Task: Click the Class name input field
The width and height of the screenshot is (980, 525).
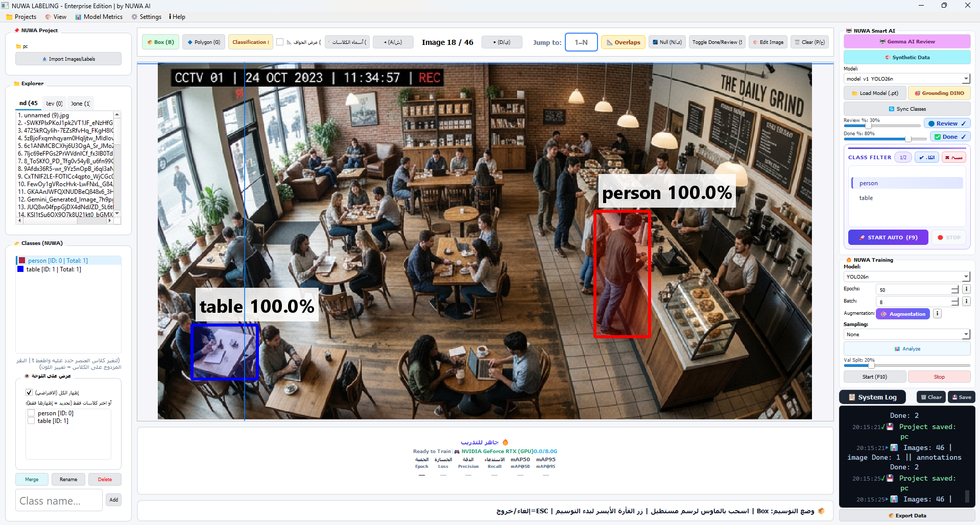Action: pos(59,501)
